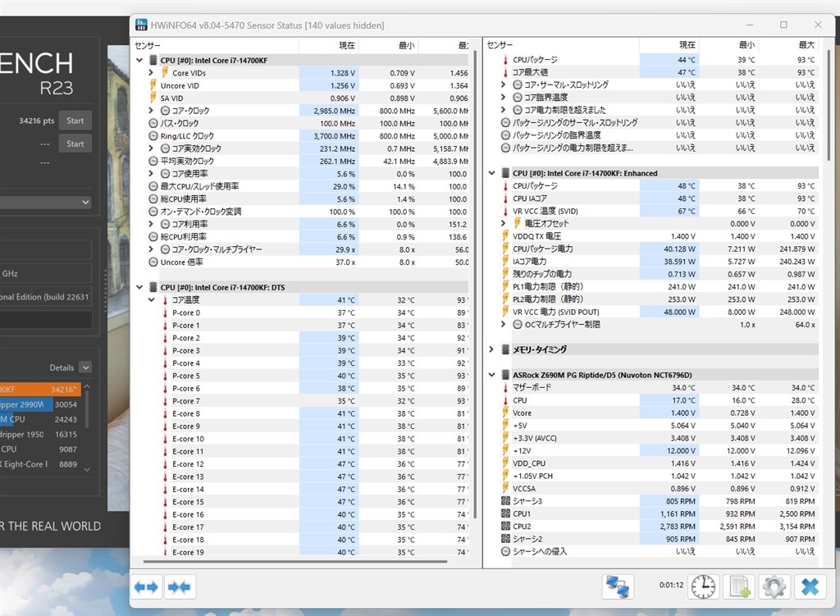
Task: Click the second Cinebench Start button
Action: coord(75,144)
